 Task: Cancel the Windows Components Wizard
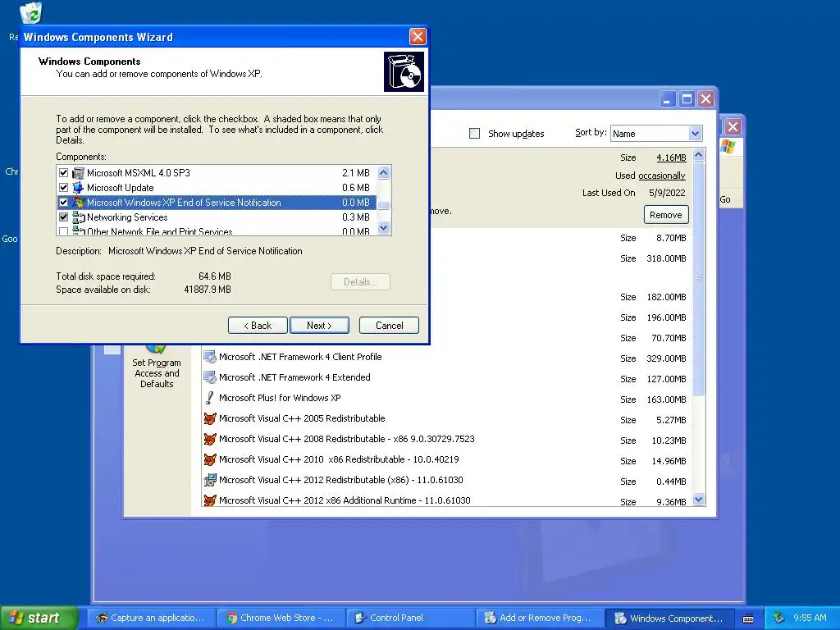point(389,326)
